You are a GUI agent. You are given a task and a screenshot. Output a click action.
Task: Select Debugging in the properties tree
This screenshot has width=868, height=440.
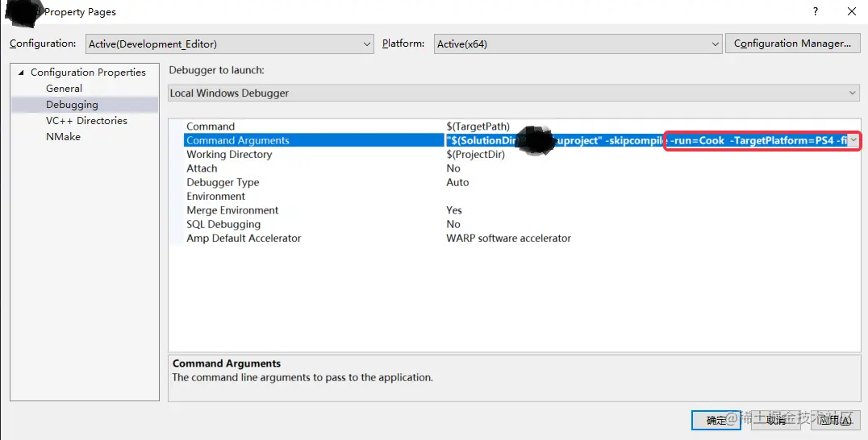pos(72,105)
